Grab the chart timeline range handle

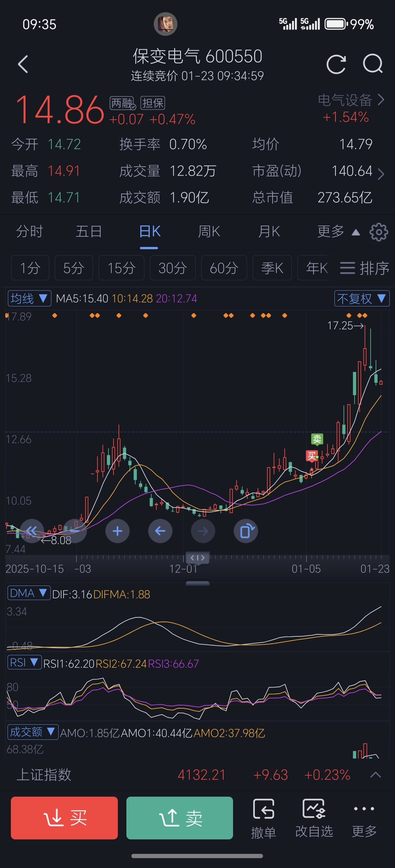pyautogui.click(x=198, y=558)
